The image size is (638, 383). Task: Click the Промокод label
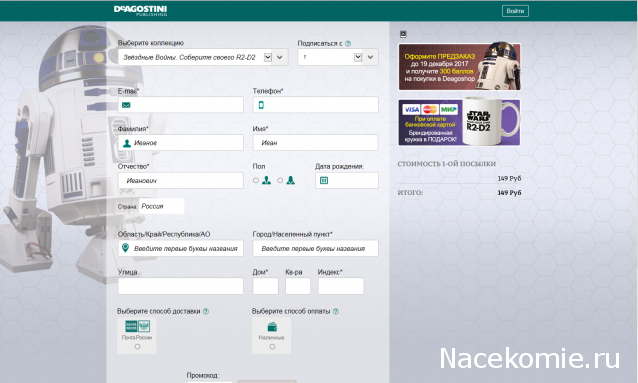pos(203,375)
